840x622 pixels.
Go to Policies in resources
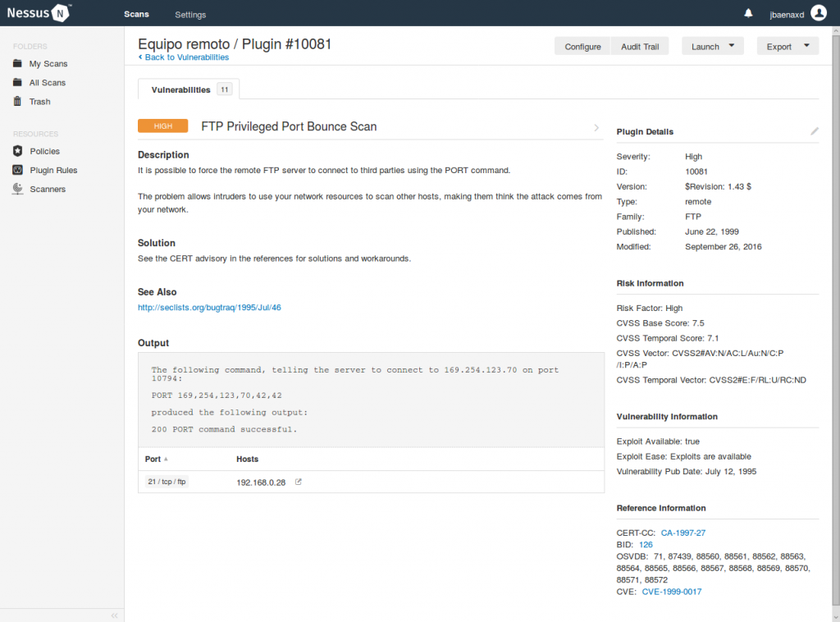click(x=44, y=151)
